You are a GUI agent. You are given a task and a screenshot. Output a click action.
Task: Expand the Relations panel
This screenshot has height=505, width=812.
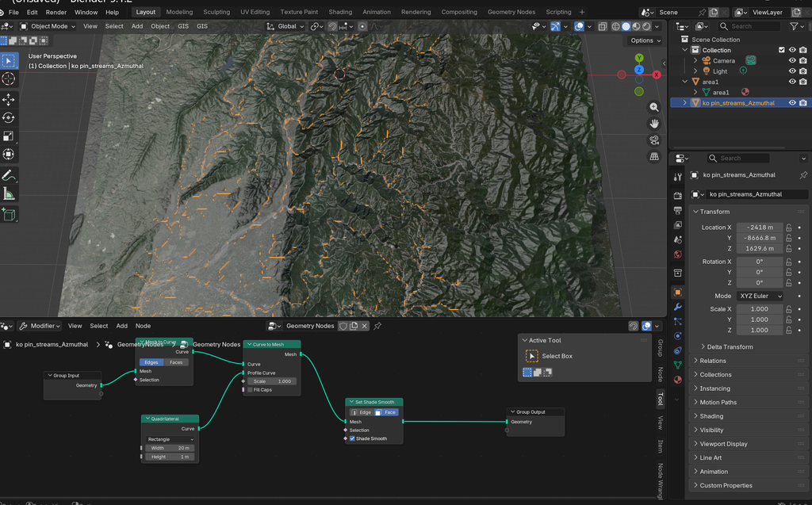click(713, 361)
